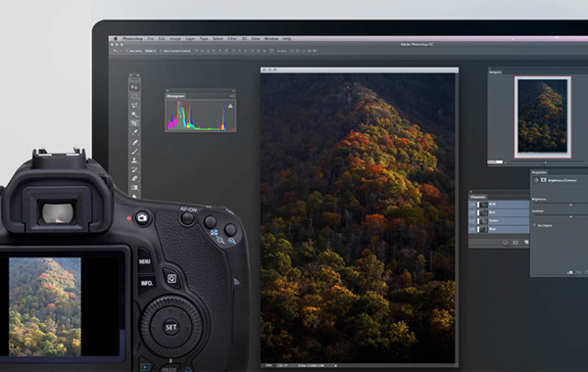Click the document zoom field in status bar
588x372 pixels.
[269, 365]
